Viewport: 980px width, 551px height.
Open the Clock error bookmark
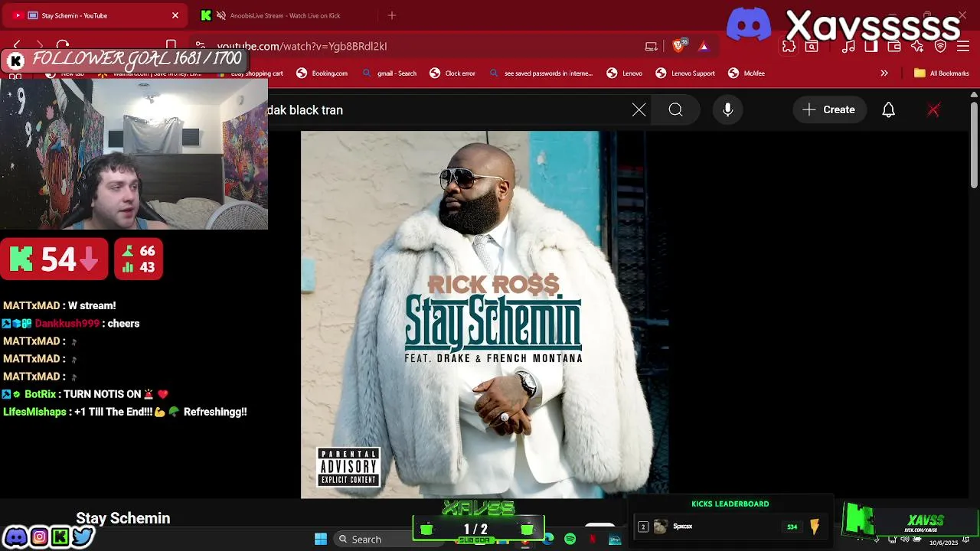(452, 73)
